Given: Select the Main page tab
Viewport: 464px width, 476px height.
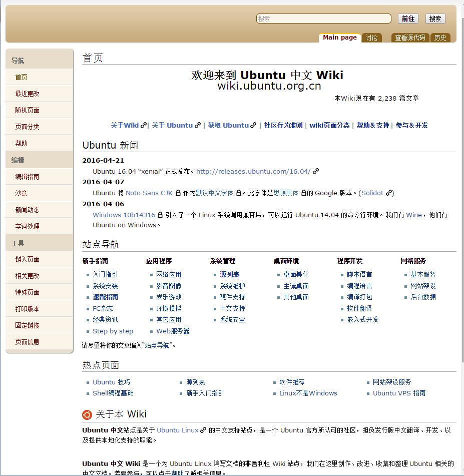Looking at the screenshot, I should point(340,38).
